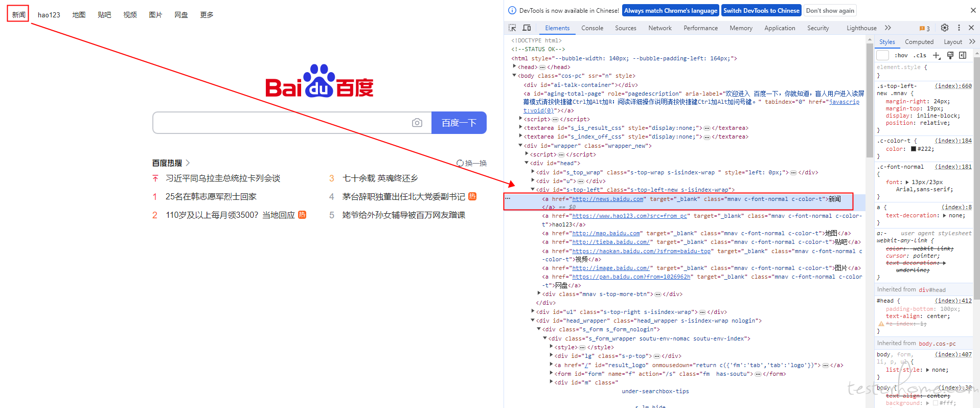Click the info icon in notification bar
The image size is (980, 408).
(512, 10)
